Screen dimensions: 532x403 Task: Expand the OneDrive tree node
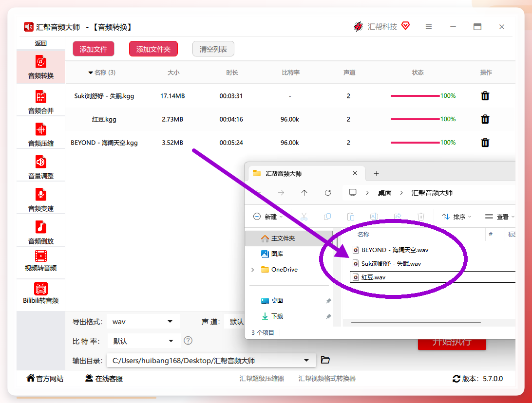tap(253, 270)
